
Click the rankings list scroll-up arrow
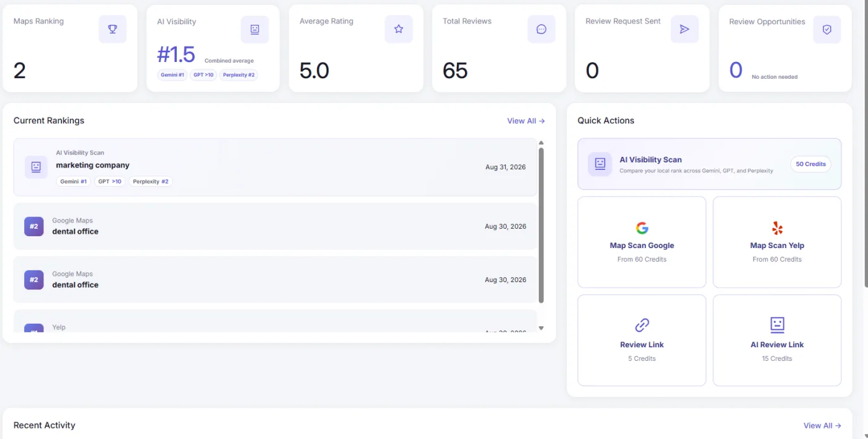(x=541, y=143)
